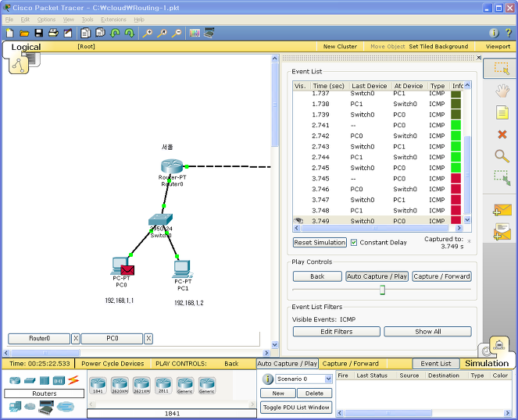This screenshot has width=518, height=420.
Task: Click the Network Information icon
Action: 494,33
